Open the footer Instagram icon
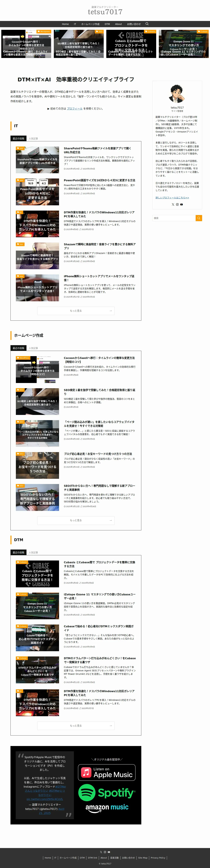This screenshot has height=868, width=210. pyautogui.click(x=105, y=852)
